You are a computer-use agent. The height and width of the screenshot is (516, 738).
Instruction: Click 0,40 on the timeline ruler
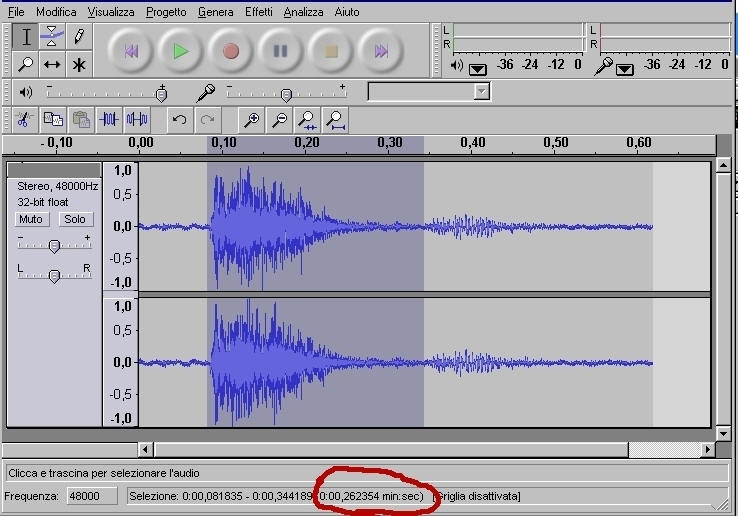pos(473,143)
